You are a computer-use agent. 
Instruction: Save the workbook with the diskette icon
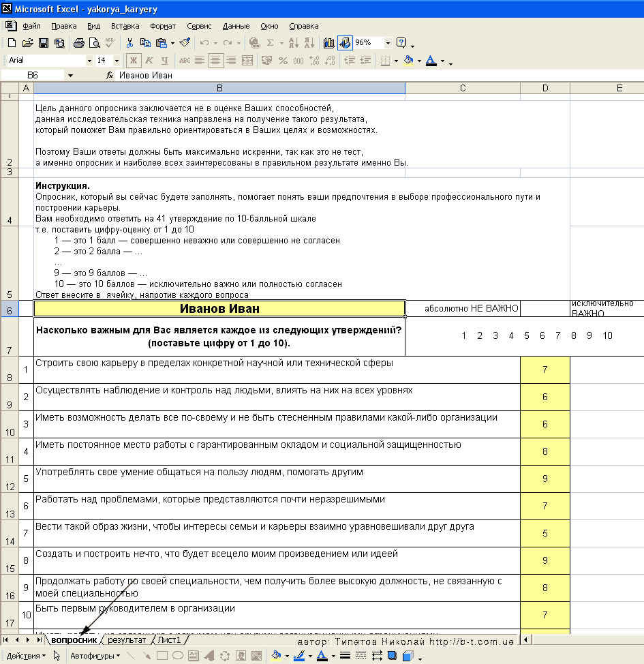click(x=43, y=43)
